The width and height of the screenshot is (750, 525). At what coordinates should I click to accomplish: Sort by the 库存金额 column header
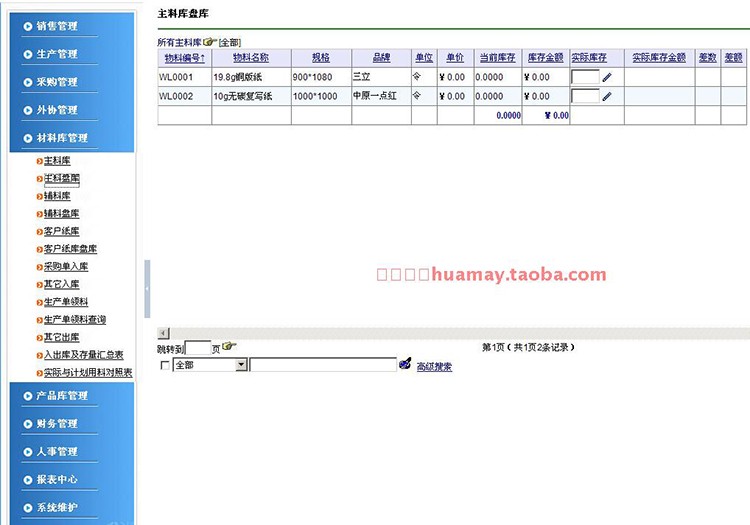tap(545, 58)
